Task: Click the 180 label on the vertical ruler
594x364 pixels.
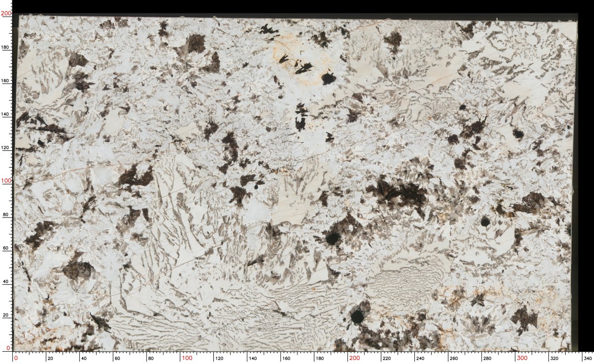Action: point(5,47)
